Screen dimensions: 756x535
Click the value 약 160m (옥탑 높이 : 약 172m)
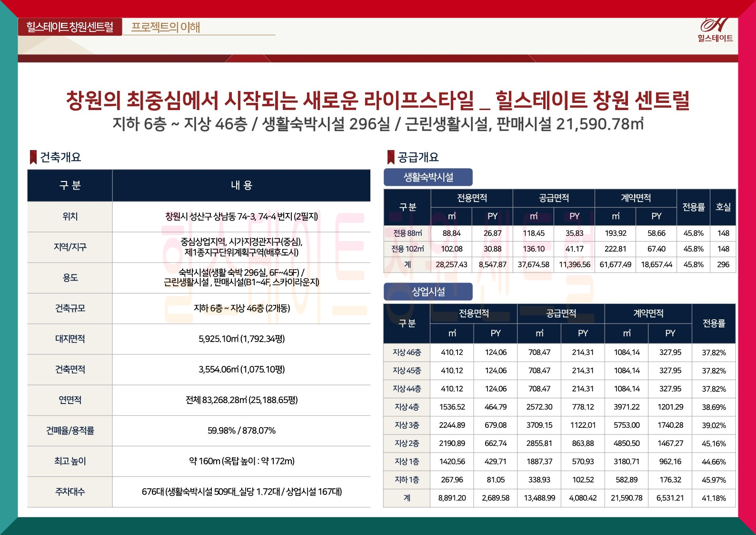pyautogui.click(x=241, y=461)
